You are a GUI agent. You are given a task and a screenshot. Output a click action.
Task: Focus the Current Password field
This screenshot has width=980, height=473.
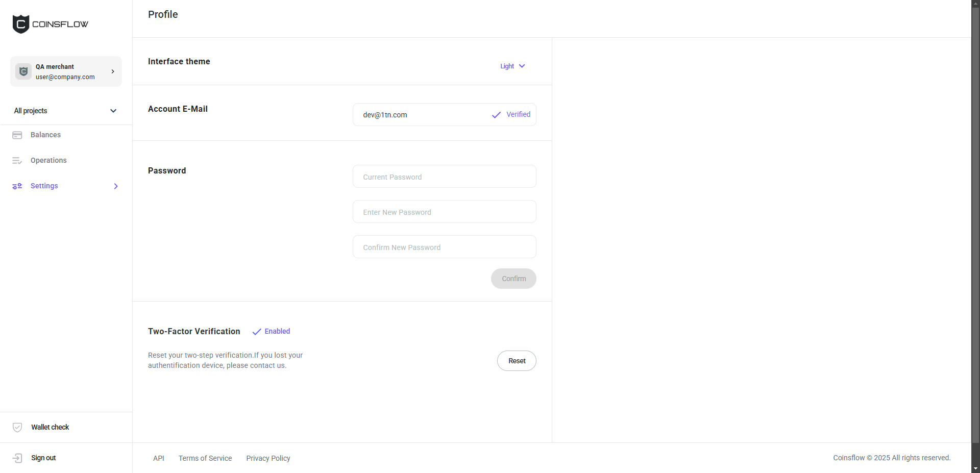pyautogui.click(x=444, y=177)
